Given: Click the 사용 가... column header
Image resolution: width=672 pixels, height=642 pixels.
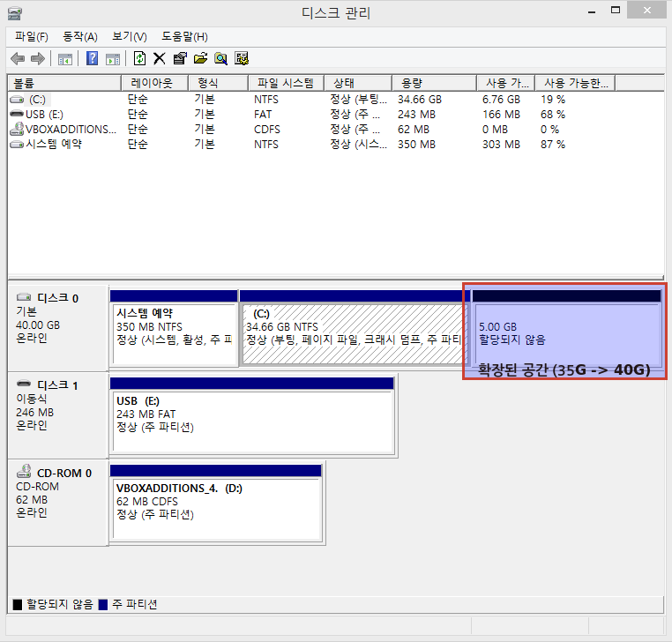Looking at the screenshot, I should point(505,83).
